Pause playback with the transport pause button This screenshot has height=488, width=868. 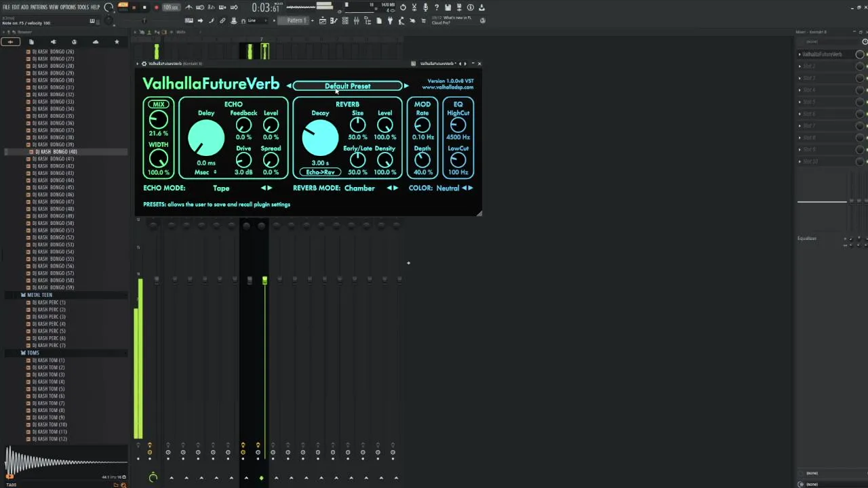coord(134,7)
